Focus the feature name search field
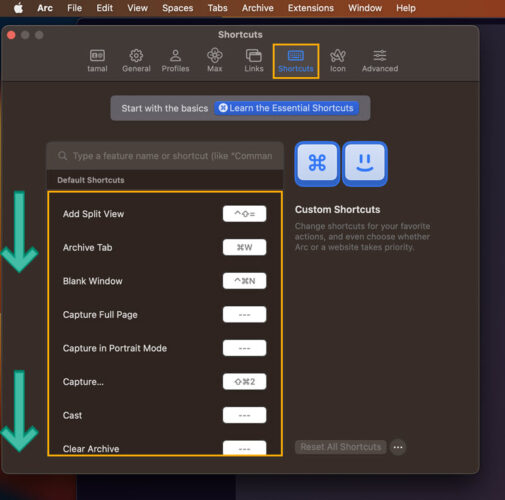 coord(165,156)
